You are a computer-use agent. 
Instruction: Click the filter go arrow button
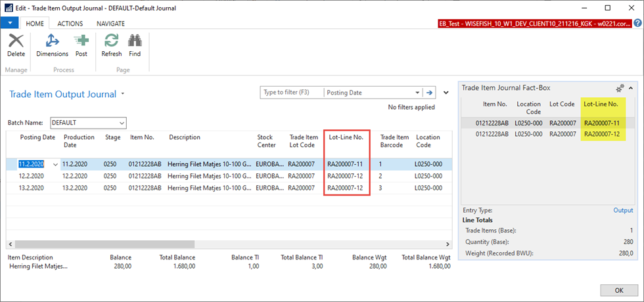[x=430, y=93]
